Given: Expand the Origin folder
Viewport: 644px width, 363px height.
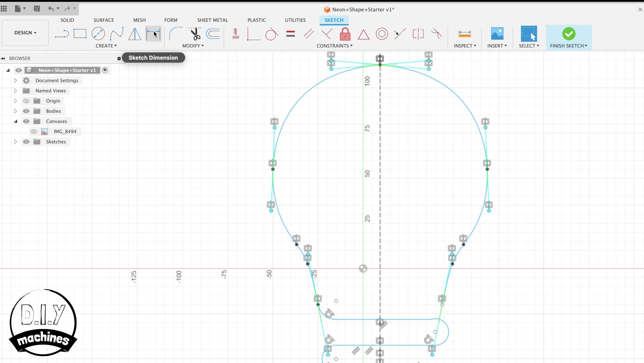Looking at the screenshot, I should [16, 101].
